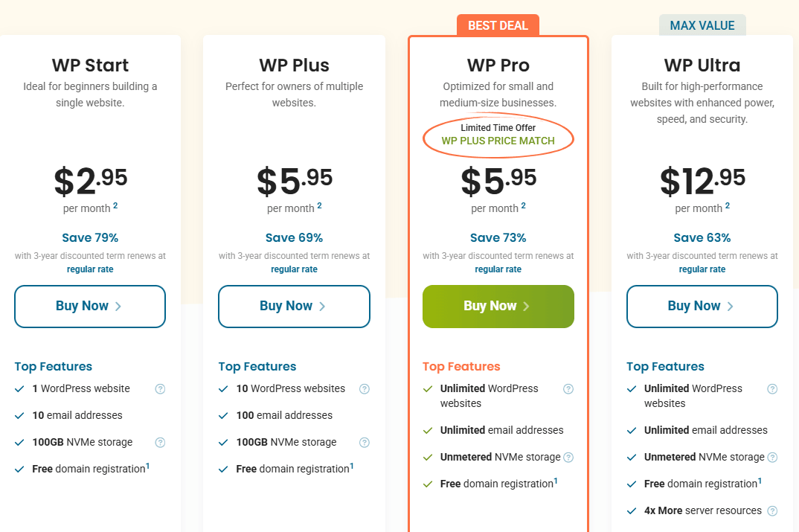Click the MAX VALUE badge above WP Ultra
Screen dimensions: 799x532
click(702, 25)
